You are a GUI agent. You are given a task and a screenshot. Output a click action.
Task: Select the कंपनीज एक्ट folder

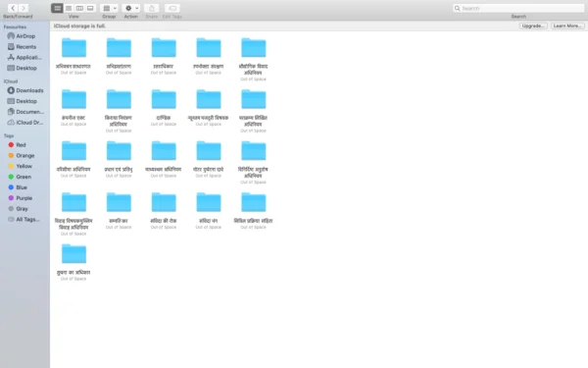click(x=73, y=99)
